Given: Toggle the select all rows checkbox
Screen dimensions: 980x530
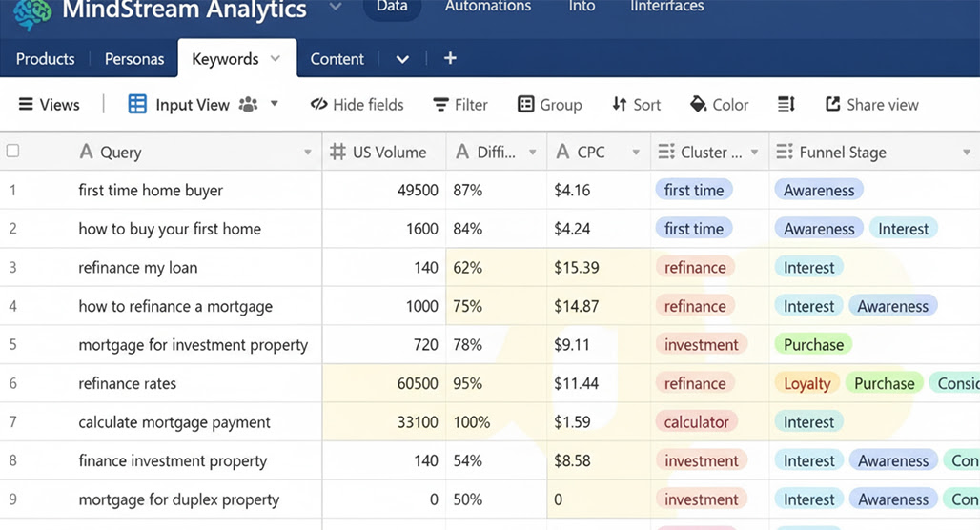Looking at the screenshot, I should pos(12,151).
